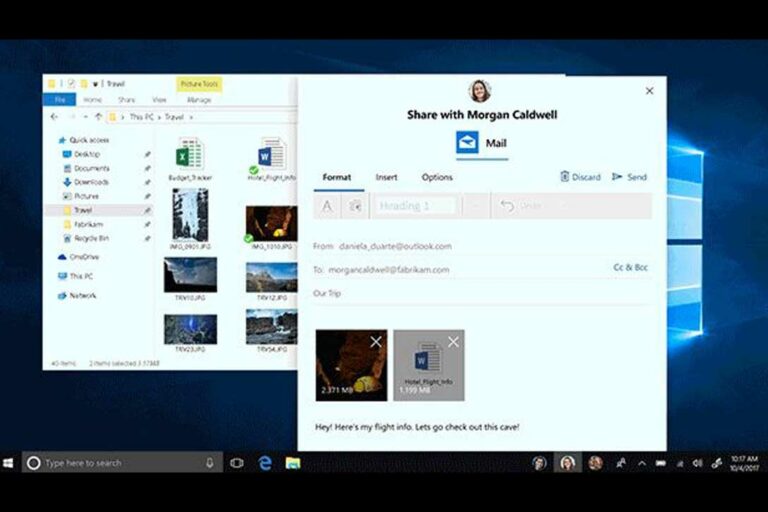
Task: Open the Hotel_Flight_Info attachment tile
Action: coord(429,366)
